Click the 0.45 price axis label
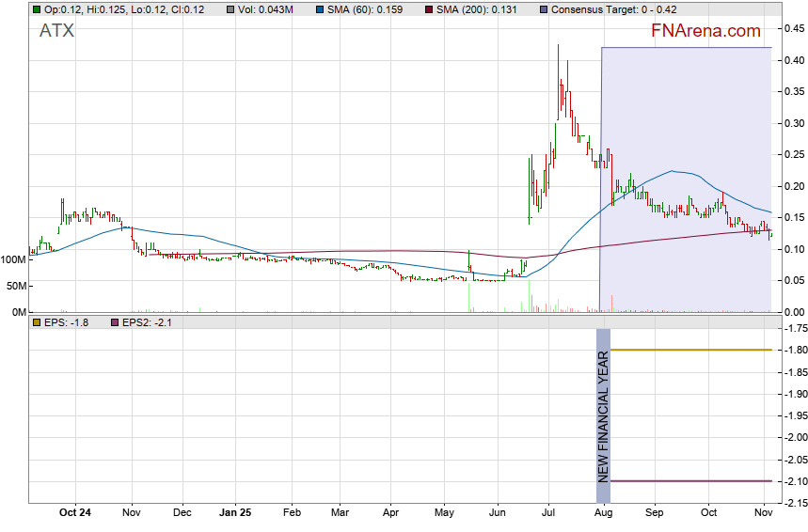Viewport: 808px width, 532px height. (x=793, y=29)
